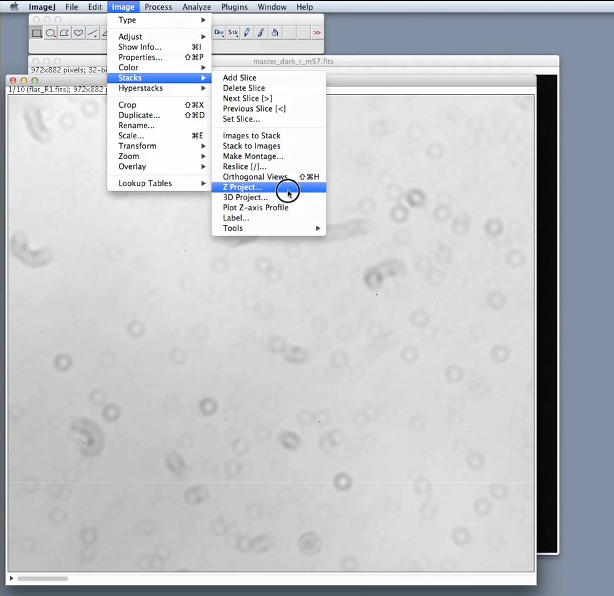Open the Window menu
Image resolution: width=614 pixels, height=596 pixels.
(272, 7)
